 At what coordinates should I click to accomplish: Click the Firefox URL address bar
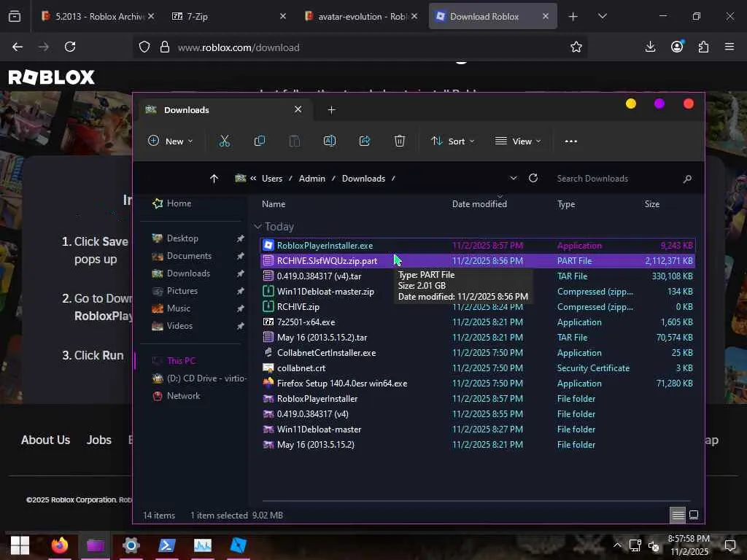(371, 47)
